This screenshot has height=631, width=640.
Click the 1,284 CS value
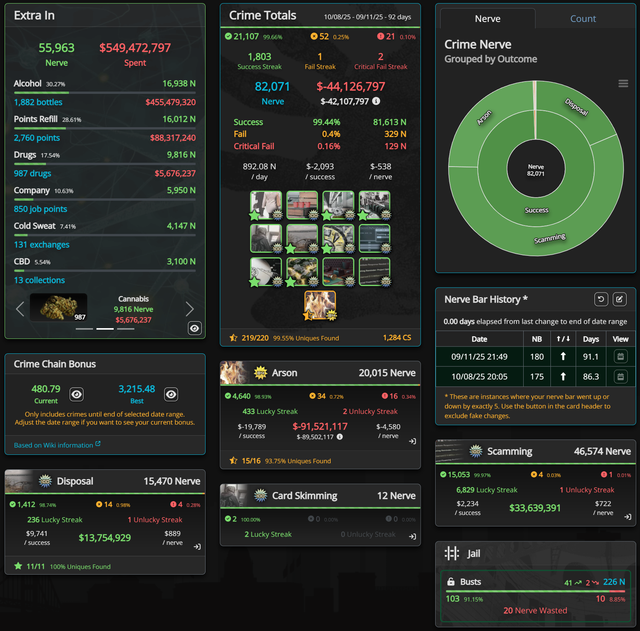pyautogui.click(x=397, y=338)
